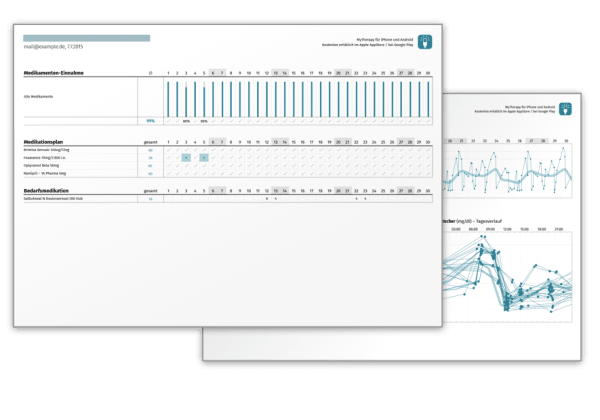The height and width of the screenshot is (420, 600).
Task: Click the 99% average adherence value
Action: [150, 121]
